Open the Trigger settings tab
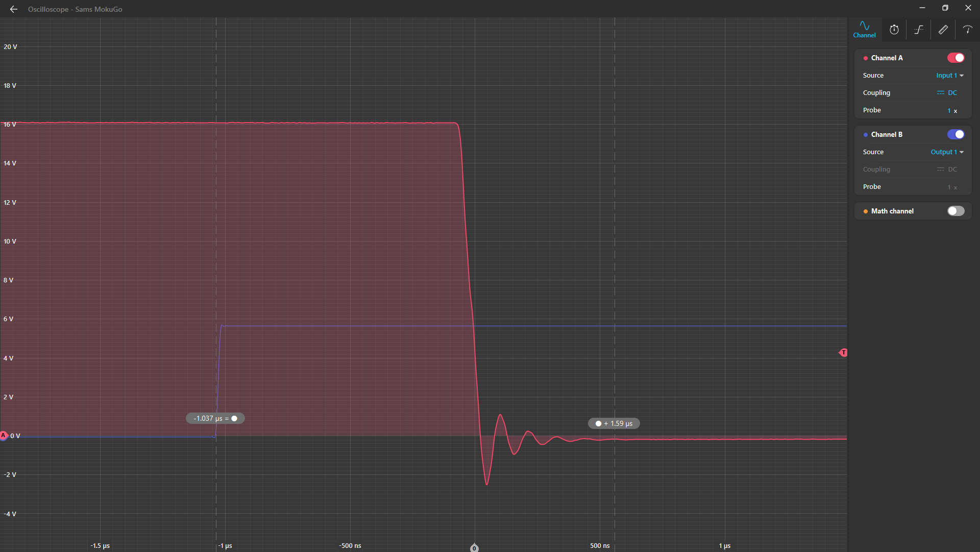This screenshot has width=980, height=552. pyautogui.click(x=919, y=30)
